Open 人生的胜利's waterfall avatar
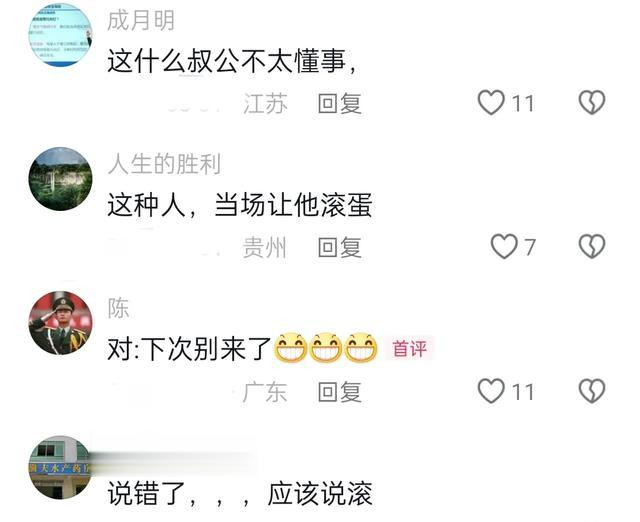The height and width of the screenshot is (522, 640). (x=60, y=179)
